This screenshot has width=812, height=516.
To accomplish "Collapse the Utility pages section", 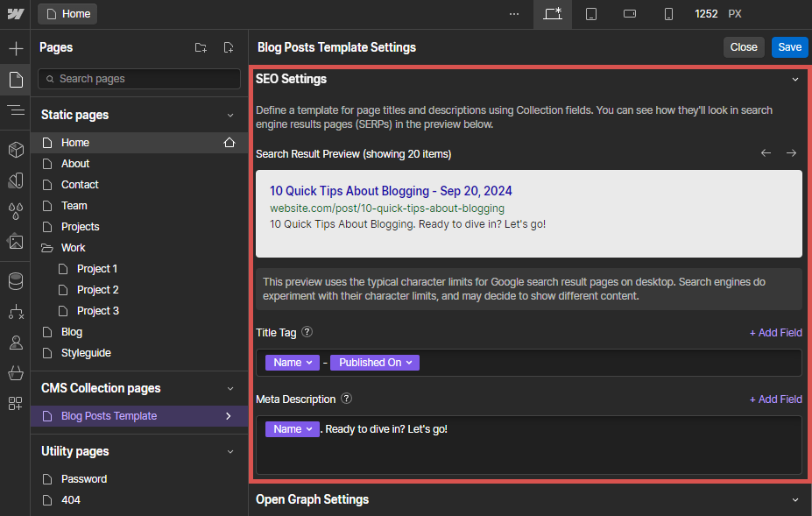I will coord(230,452).
